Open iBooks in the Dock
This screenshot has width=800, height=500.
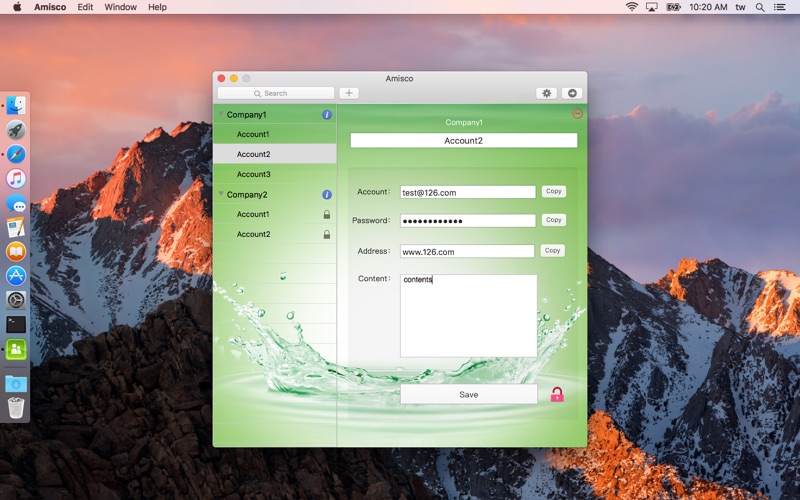pyautogui.click(x=16, y=252)
